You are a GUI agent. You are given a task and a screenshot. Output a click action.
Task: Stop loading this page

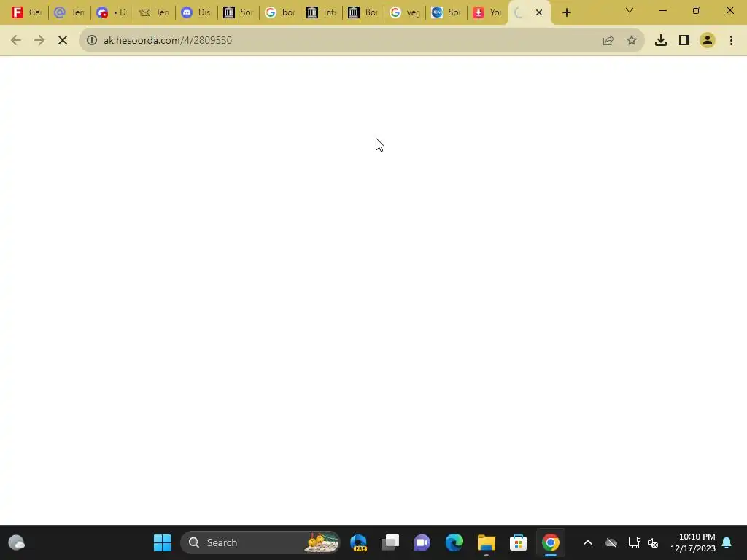[63, 41]
